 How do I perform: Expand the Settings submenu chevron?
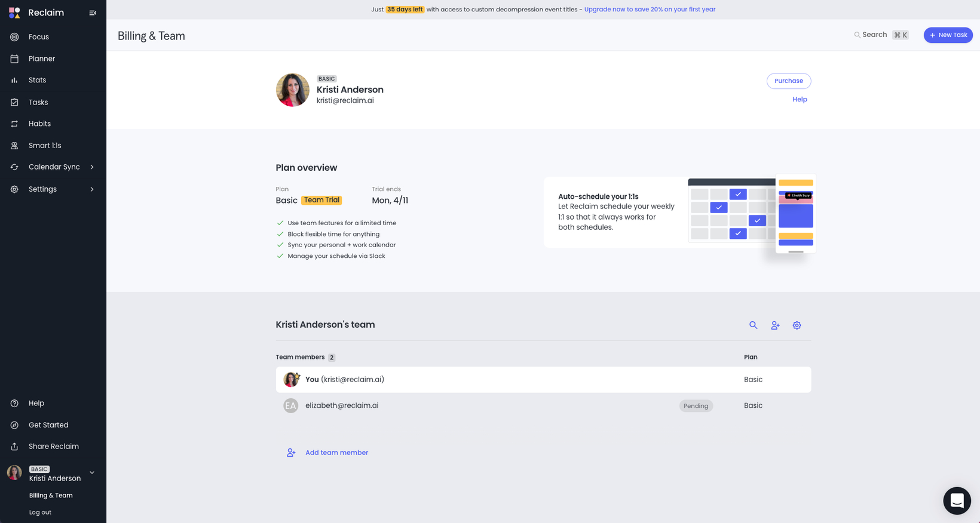92,189
